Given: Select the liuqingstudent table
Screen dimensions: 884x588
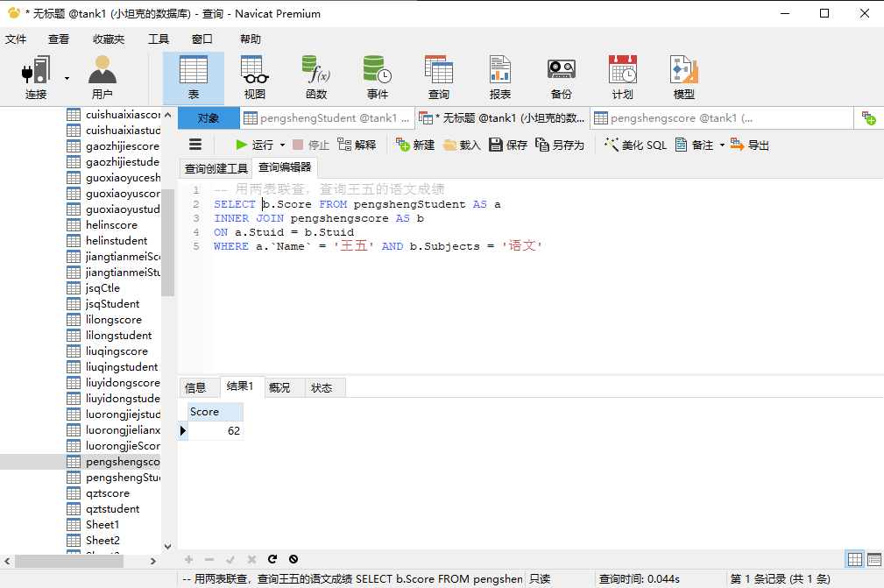Looking at the screenshot, I should click(x=122, y=367).
